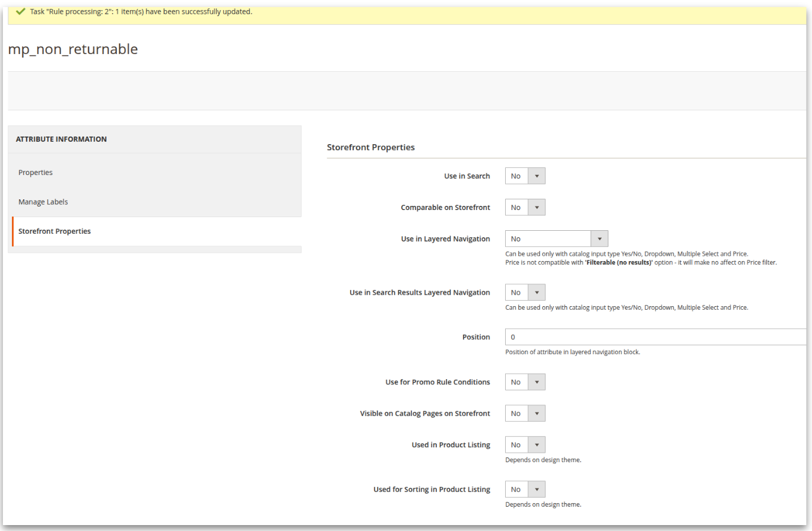
Task: Click the arrow on Comparable on Storefront select
Action: (538, 207)
